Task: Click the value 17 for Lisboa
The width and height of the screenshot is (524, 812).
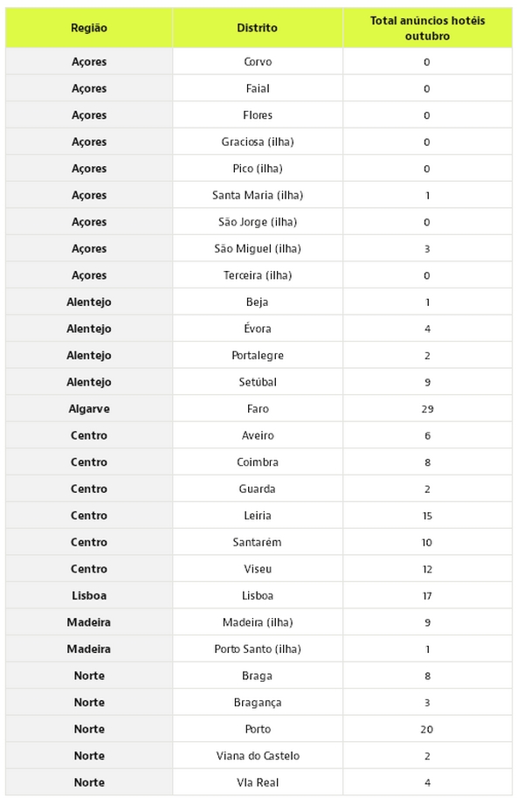Action: click(x=427, y=595)
